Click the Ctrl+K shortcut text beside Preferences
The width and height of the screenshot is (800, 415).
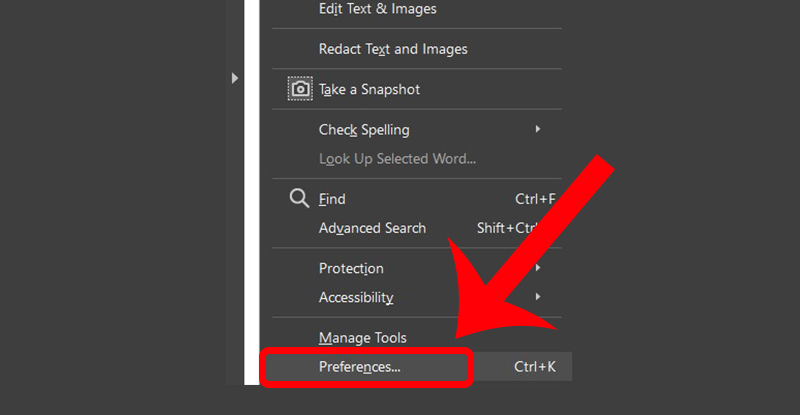click(x=535, y=367)
